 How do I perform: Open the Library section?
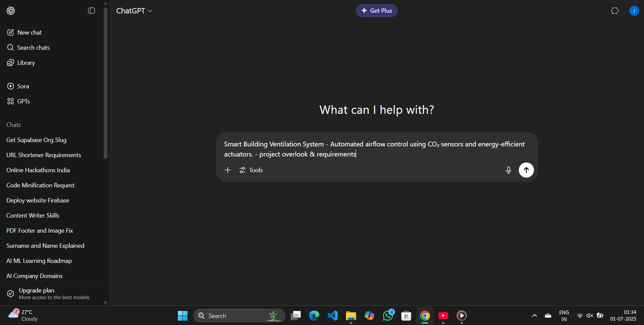coord(51,63)
